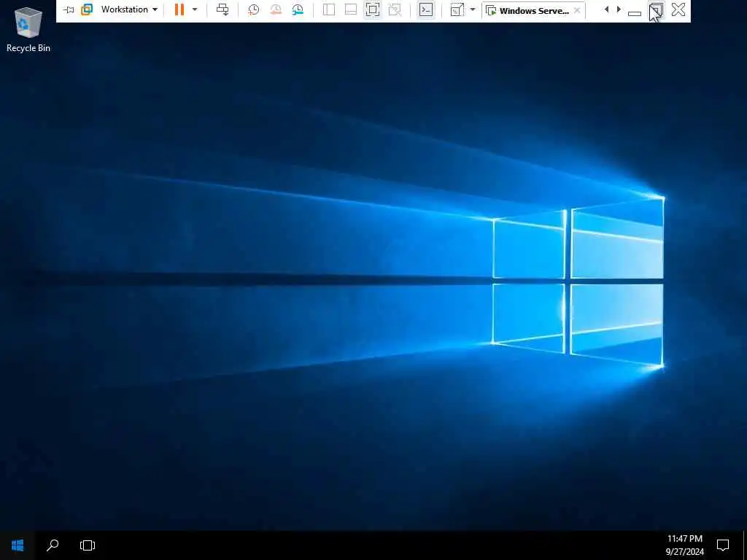Pin the VMware fullscreen toolbar
The width and height of the screenshot is (747, 560).
pyautogui.click(x=69, y=9)
